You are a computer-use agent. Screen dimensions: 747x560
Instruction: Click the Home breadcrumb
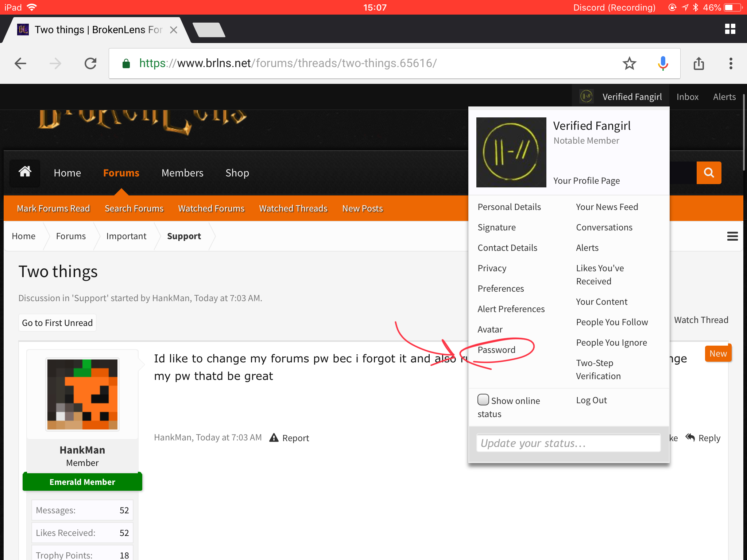click(23, 236)
